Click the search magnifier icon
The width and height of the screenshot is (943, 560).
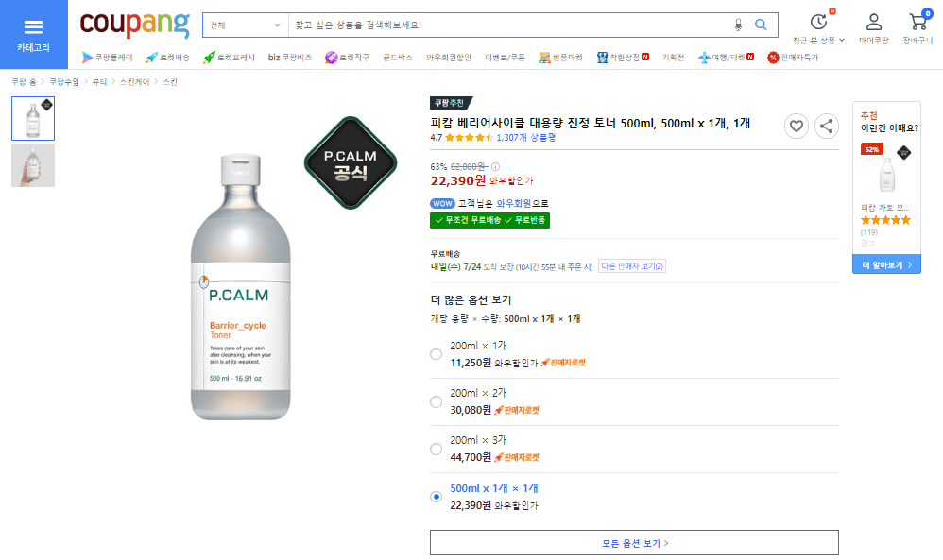click(761, 25)
